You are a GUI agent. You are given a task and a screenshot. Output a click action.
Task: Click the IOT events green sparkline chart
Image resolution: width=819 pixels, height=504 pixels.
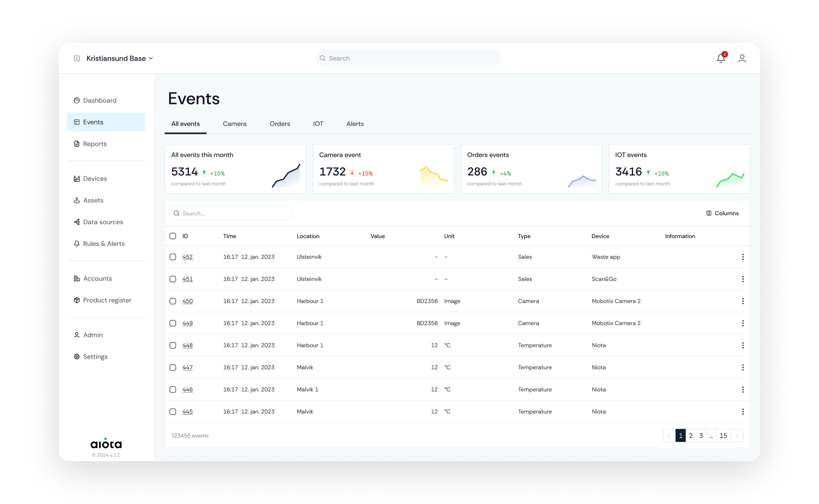(x=730, y=180)
